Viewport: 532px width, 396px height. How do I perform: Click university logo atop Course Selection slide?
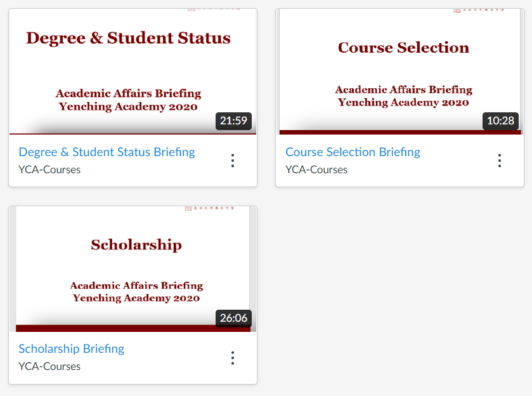click(479, 11)
